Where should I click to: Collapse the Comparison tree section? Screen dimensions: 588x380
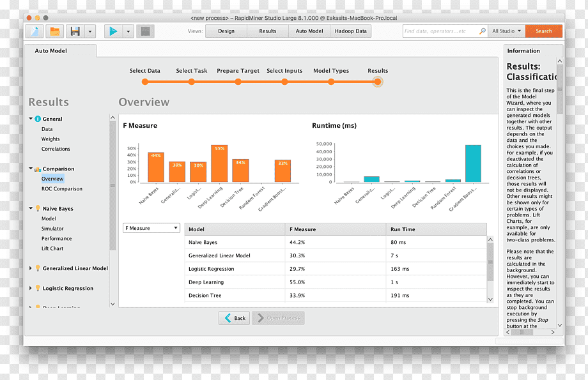coord(31,169)
